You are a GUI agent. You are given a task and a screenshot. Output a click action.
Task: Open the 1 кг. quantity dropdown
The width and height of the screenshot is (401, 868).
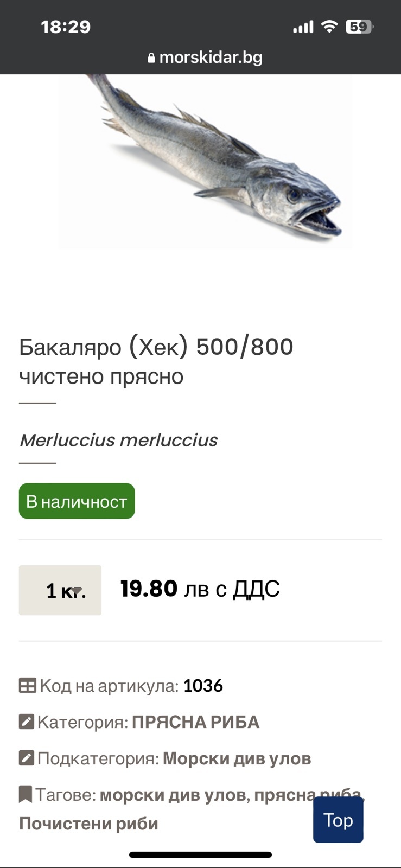[60, 590]
